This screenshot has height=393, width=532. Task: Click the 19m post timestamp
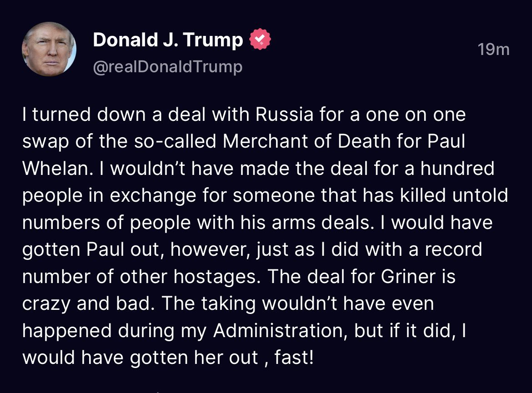493,50
